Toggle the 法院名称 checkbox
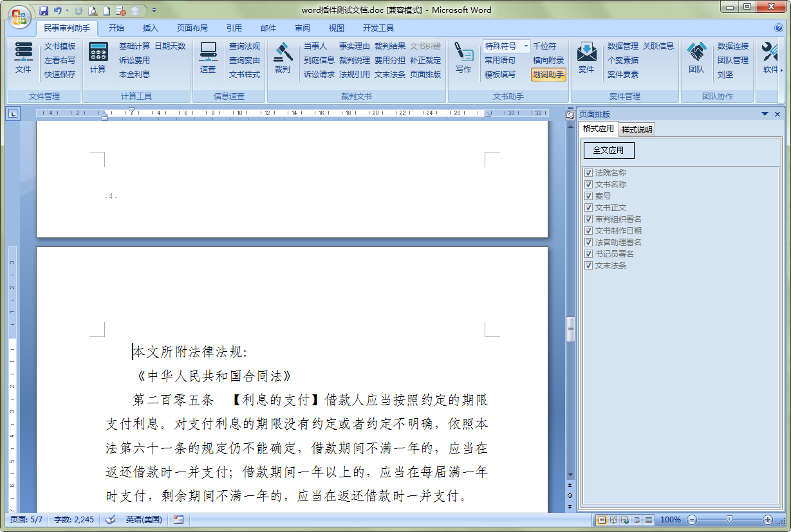The image size is (791, 532). click(588, 173)
